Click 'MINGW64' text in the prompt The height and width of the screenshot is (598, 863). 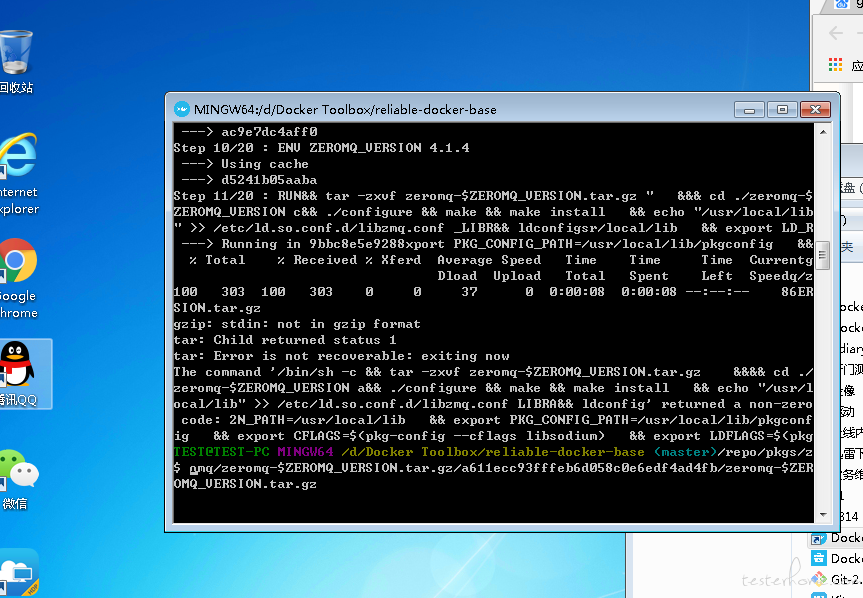[x=305, y=452]
